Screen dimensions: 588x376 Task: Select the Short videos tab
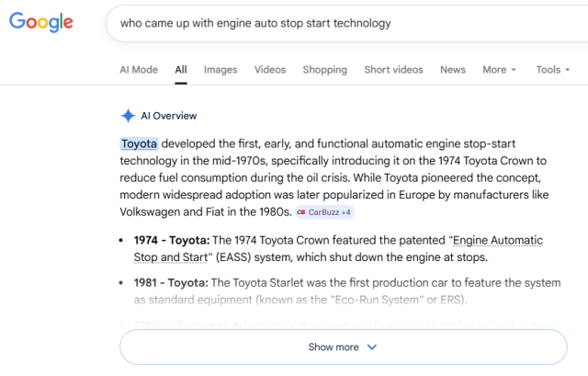pyautogui.click(x=393, y=70)
